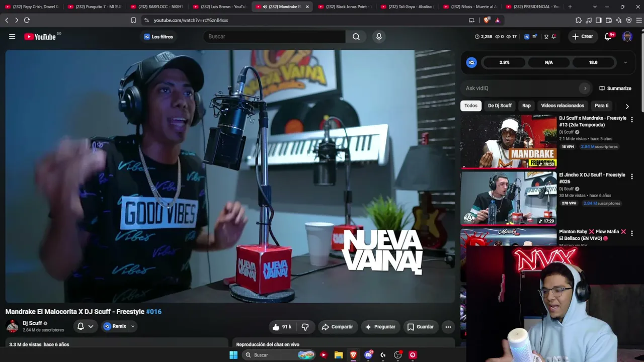Switch to the BABYLOCC - NIGHT browser tab

[x=157, y=7]
